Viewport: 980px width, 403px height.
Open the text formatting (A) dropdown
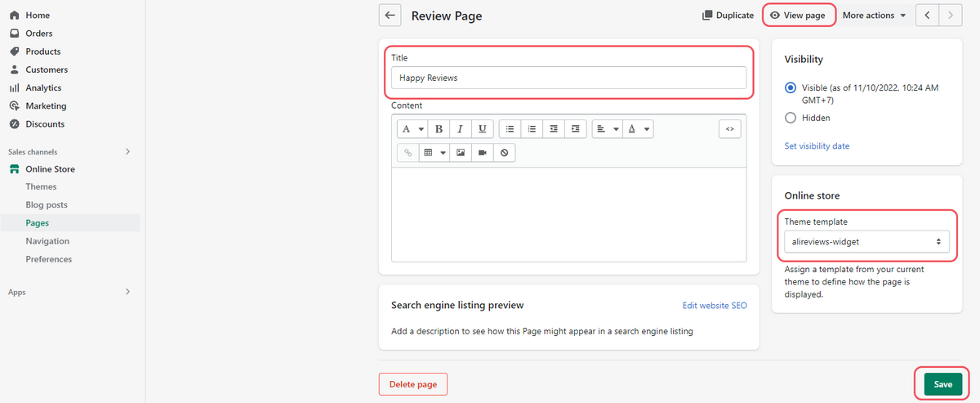pos(412,129)
